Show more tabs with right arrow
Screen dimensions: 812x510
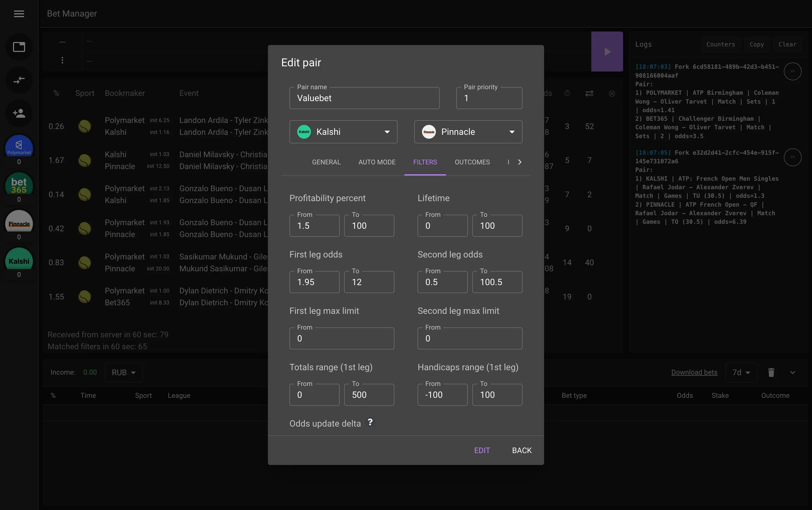[x=520, y=162]
